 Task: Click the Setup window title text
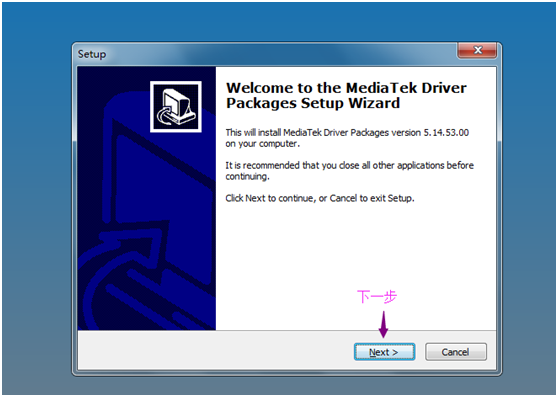pos(92,54)
